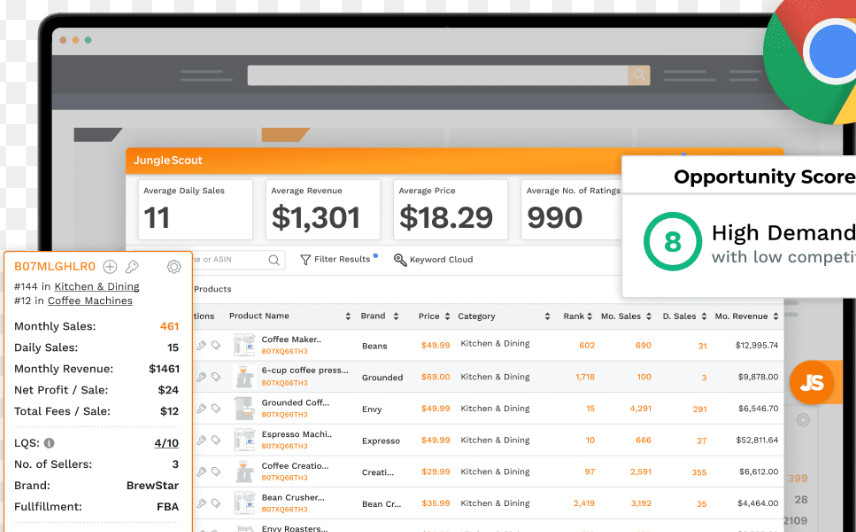This screenshot has height=532, width=856.
Task: Click the Grounded Coff... product thumbnail
Action: pyautogui.click(x=244, y=408)
